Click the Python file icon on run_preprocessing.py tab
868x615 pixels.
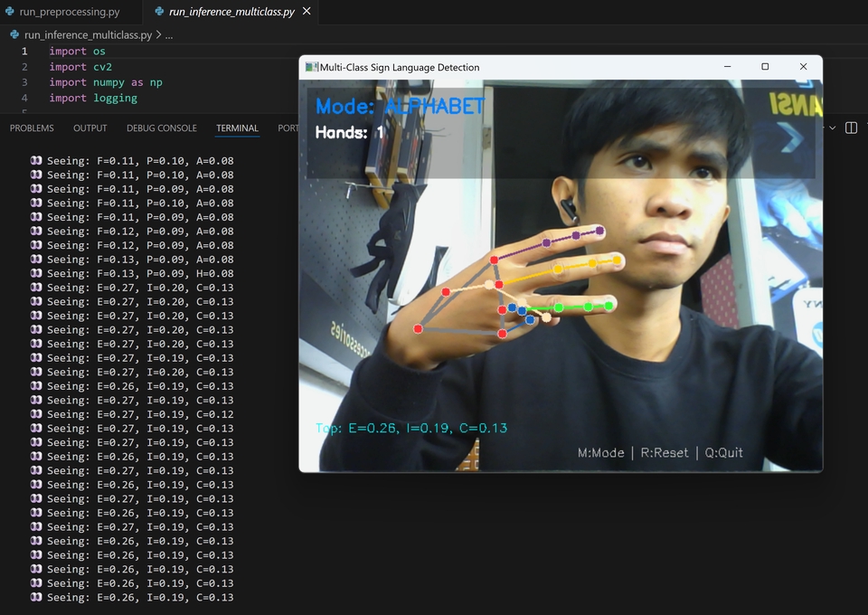(x=9, y=12)
